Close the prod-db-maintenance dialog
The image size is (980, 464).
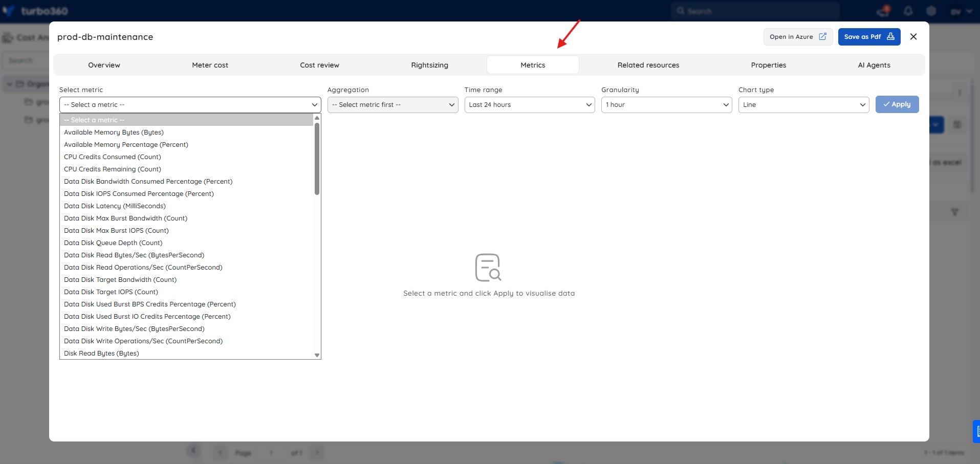[x=913, y=37]
